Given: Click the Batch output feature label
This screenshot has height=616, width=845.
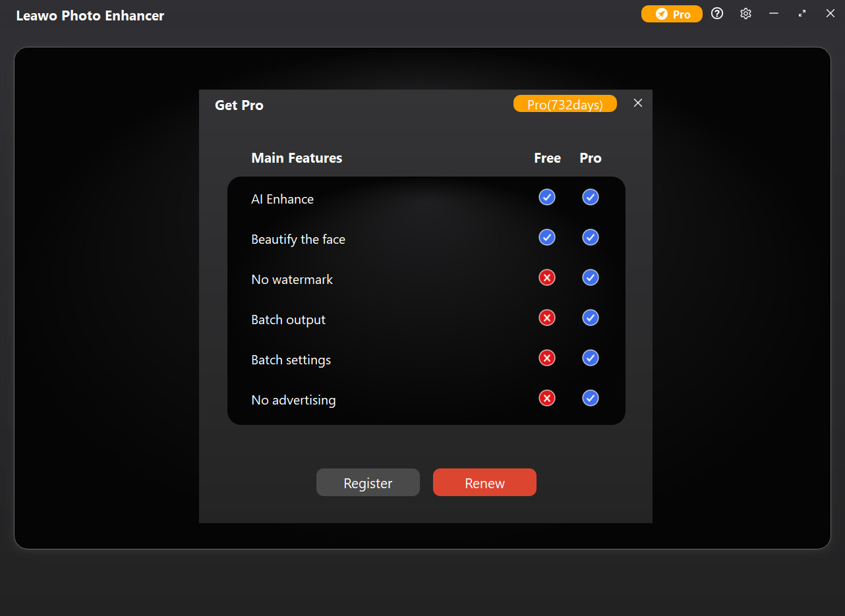Looking at the screenshot, I should pos(288,320).
